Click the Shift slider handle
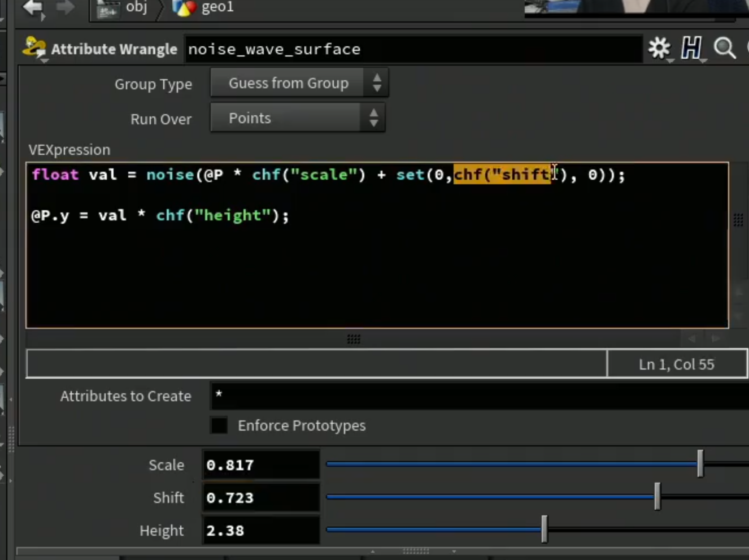Screen dimensions: 749x560 pos(657,497)
